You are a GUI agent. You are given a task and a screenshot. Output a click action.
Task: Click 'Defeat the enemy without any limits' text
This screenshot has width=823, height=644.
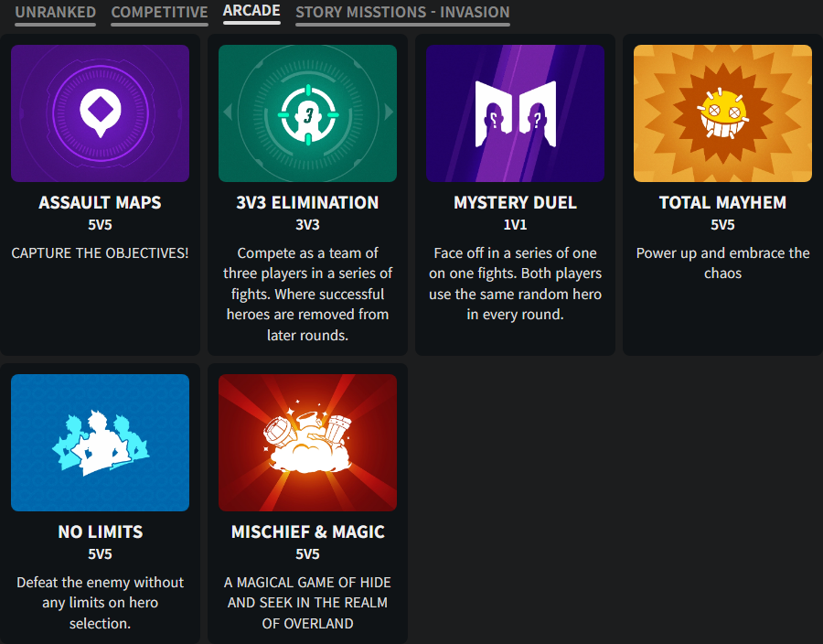101,603
